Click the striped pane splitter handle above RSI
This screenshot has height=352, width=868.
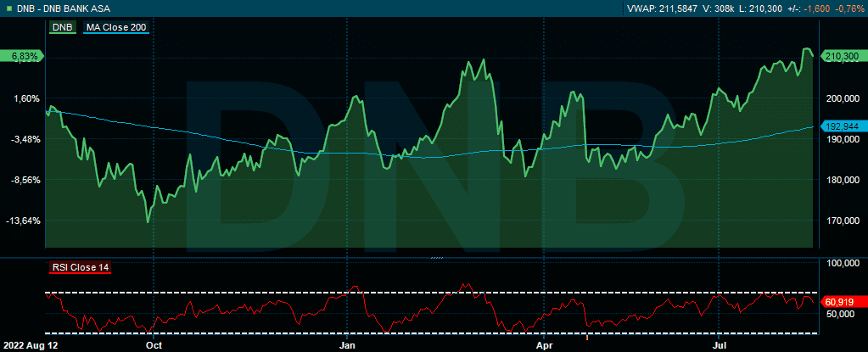point(437,257)
